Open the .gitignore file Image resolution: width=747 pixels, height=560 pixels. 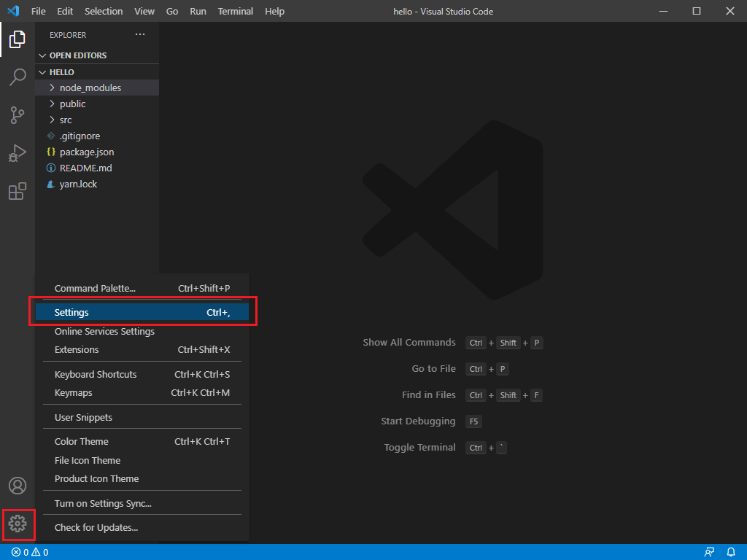pyautogui.click(x=97, y=136)
